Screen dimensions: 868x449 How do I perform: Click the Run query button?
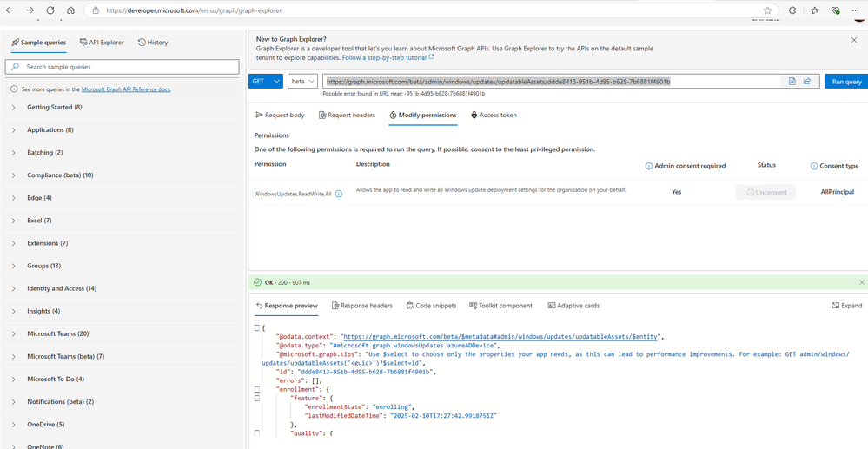pos(846,82)
